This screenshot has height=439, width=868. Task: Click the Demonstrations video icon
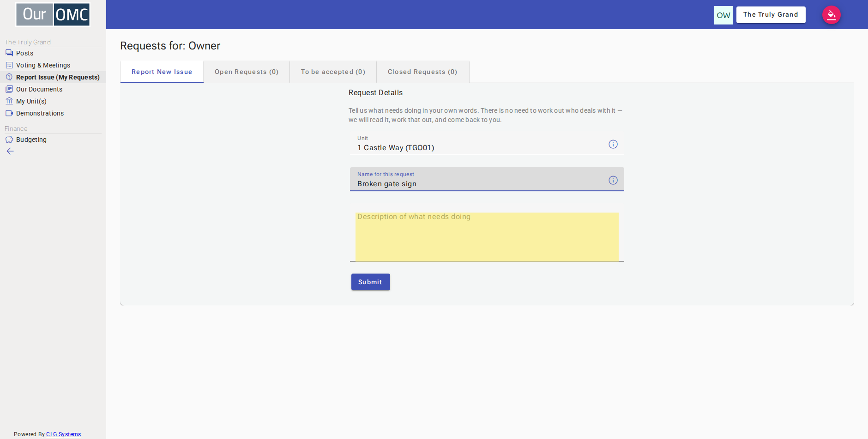coord(9,113)
